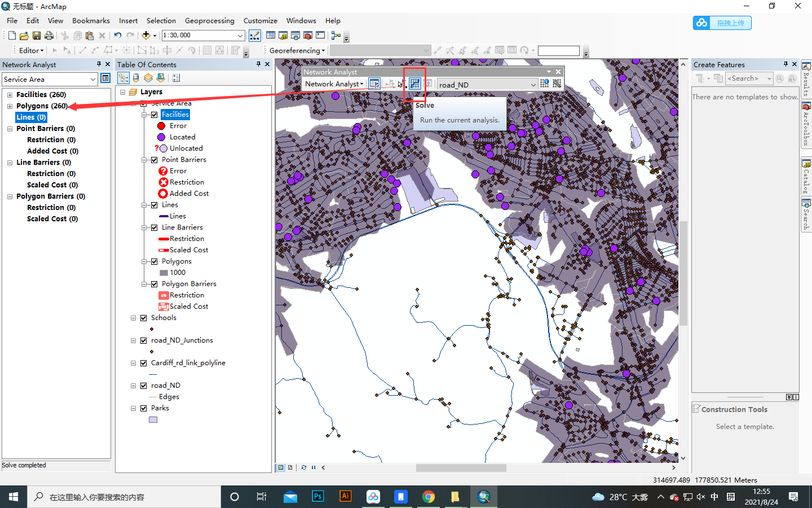The height and width of the screenshot is (508, 812).
Task: Open Network Dataset Properties in Network Analyst toolbar
Action: (x=558, y=83)
